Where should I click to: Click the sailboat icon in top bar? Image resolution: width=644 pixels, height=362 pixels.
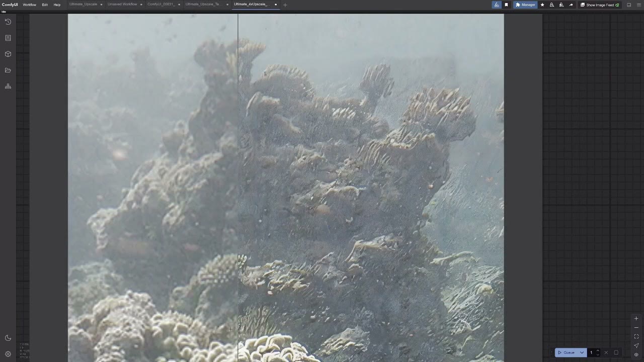tap(497, 5)
